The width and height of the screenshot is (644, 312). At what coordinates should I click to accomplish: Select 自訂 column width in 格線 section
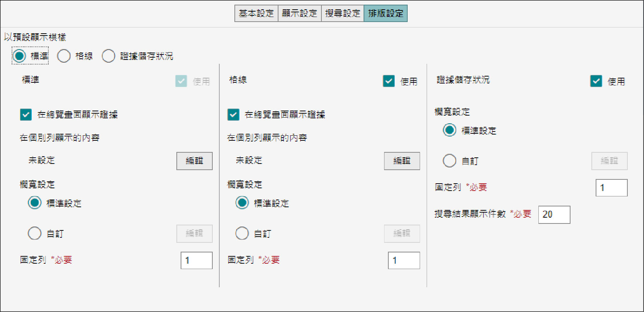coord(242,234)
